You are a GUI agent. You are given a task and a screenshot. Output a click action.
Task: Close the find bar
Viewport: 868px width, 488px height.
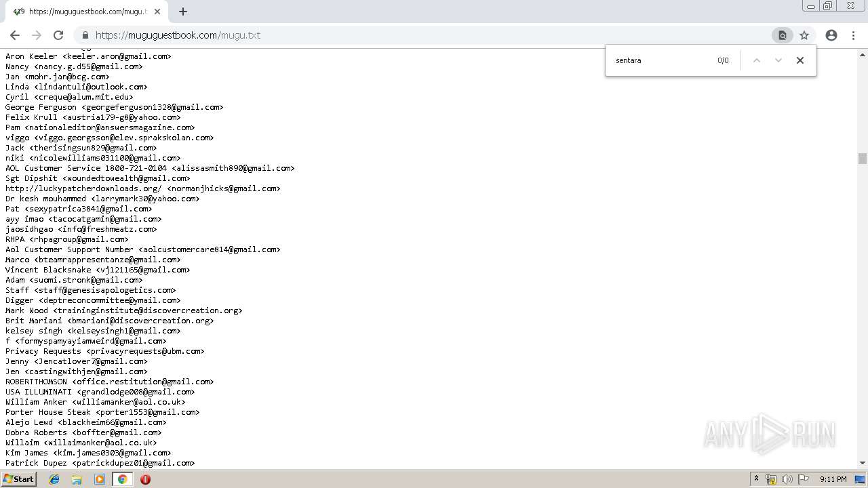(x=800, y=60)
